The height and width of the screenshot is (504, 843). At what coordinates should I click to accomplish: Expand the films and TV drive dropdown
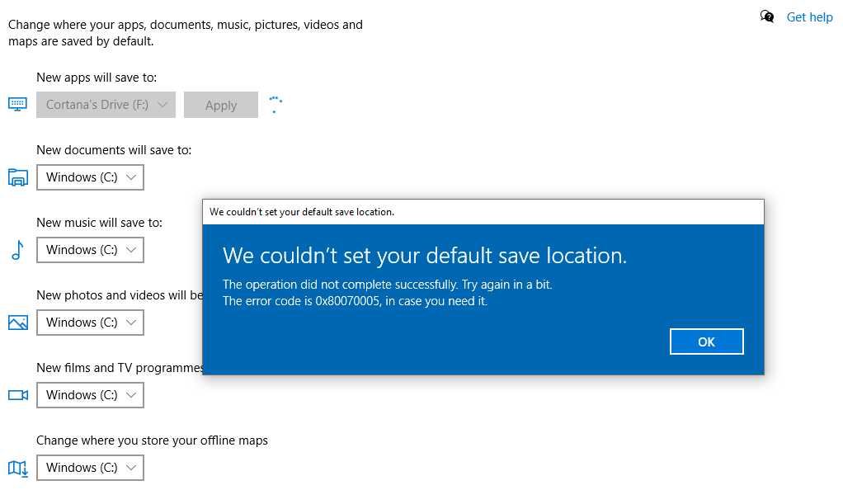pos(91,395)
